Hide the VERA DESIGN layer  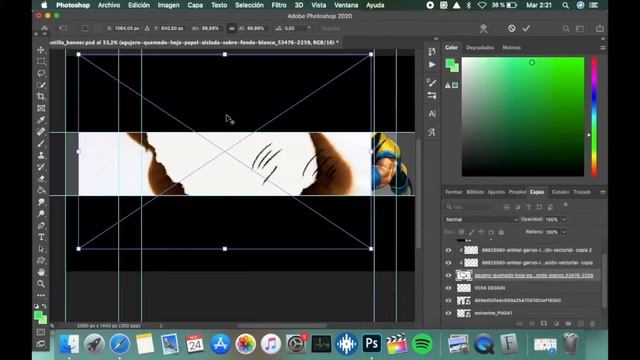(x=449, y=288)
